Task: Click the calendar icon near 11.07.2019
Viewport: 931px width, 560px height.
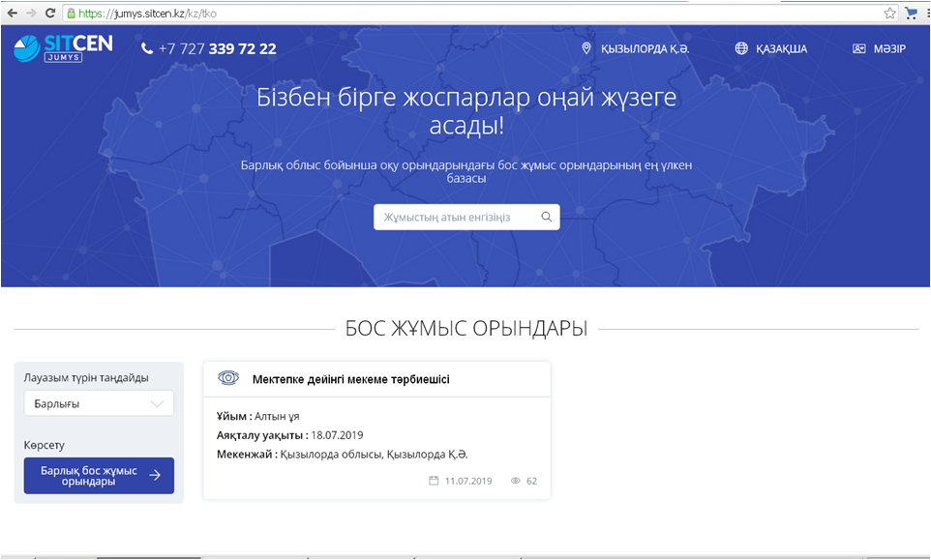Action: pos(434,481)
